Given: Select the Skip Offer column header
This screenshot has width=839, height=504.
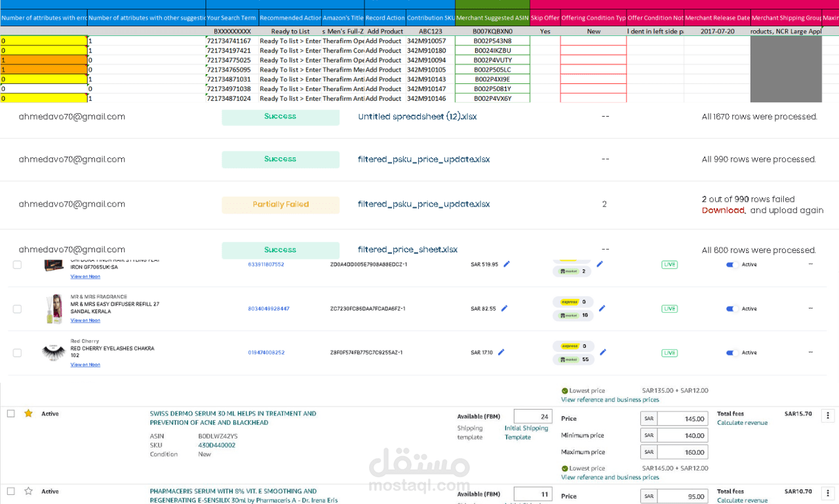Looking at the screenshot, I should pyautogui.click(x=545, y=18).
